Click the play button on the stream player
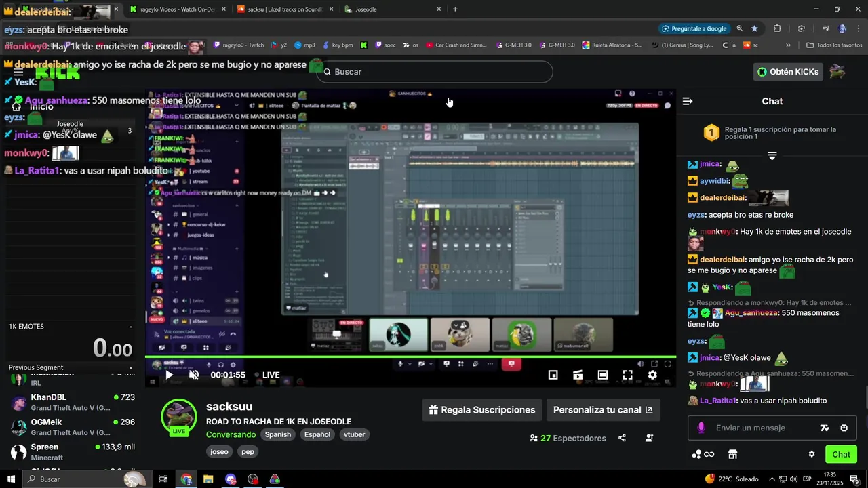This screenshot has height=488, width=868. (x=170, y=375)
